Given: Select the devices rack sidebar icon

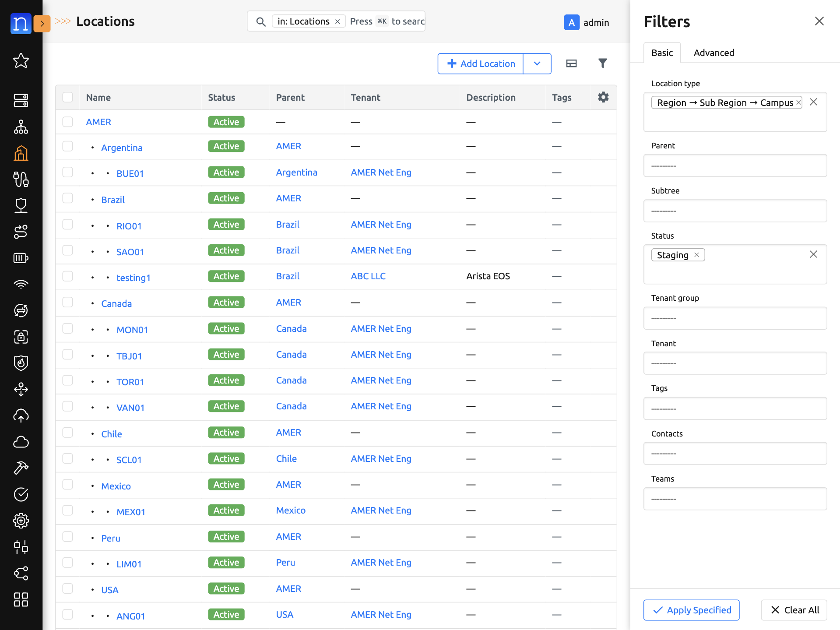Looking at the screenshot, I should pyautogui.click(x=21, y=100).
